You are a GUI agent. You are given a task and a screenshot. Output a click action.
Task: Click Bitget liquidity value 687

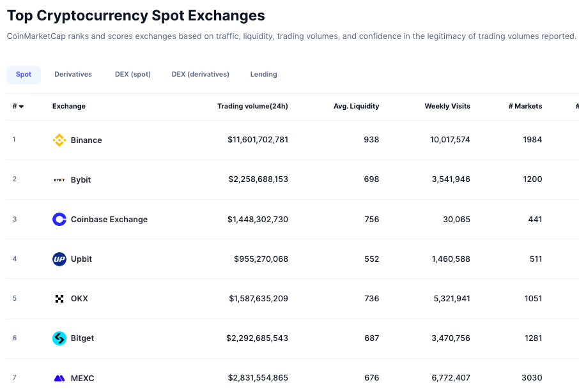tap(372, 338)
